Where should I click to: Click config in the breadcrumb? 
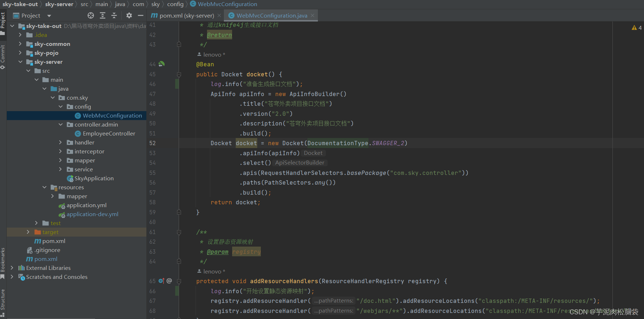175,4
